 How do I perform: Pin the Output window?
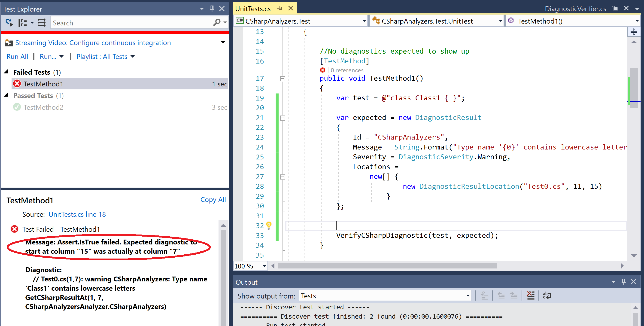click(x=623, y=282)
